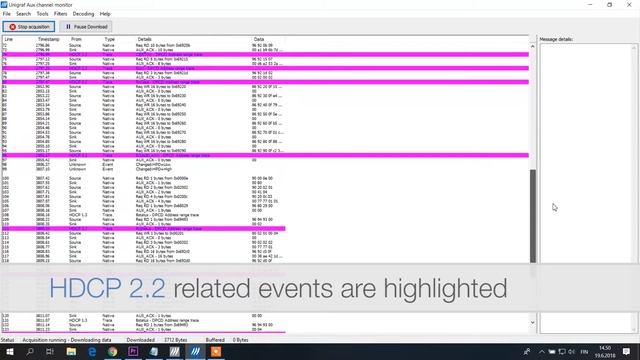Screen dimensions: 640x360
Task: Select highlighted HDCP 2.2 row at line 74
Action: [265, 54]
